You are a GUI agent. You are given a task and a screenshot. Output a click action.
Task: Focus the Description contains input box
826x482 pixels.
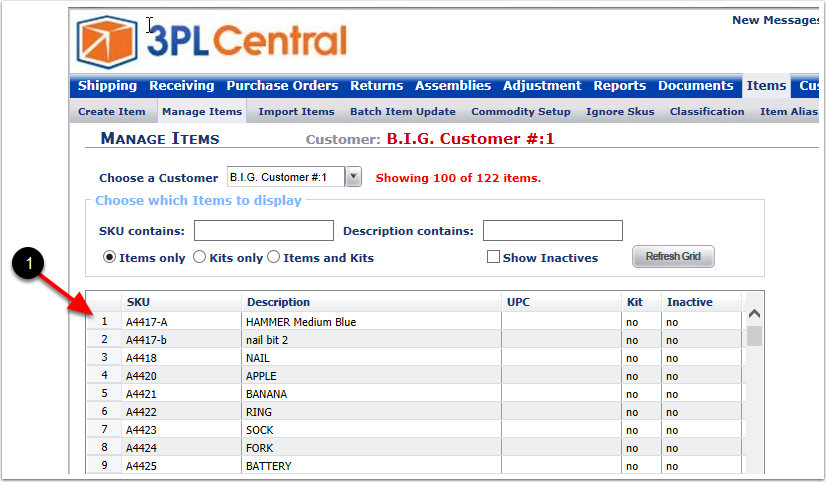[x=552, y=231]
